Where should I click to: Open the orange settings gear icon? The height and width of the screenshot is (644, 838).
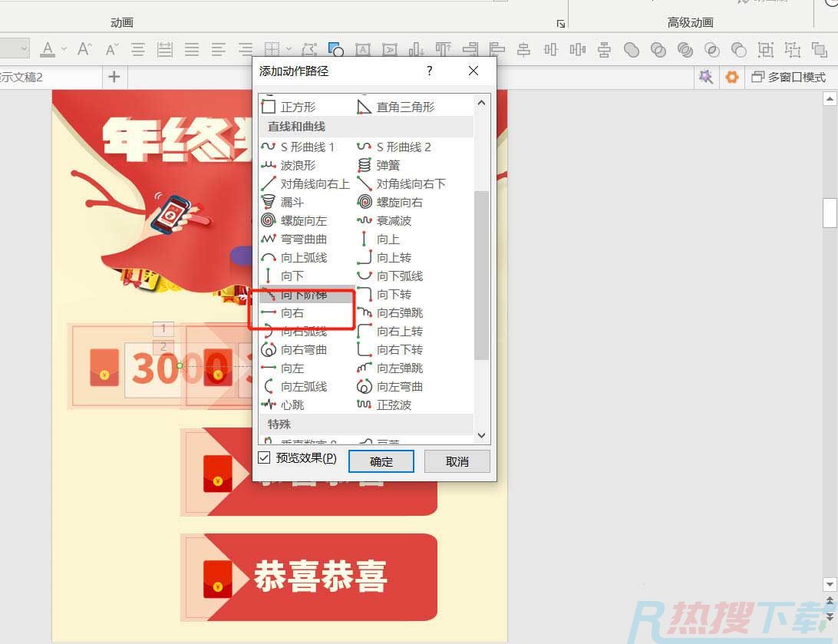[733, 77]
